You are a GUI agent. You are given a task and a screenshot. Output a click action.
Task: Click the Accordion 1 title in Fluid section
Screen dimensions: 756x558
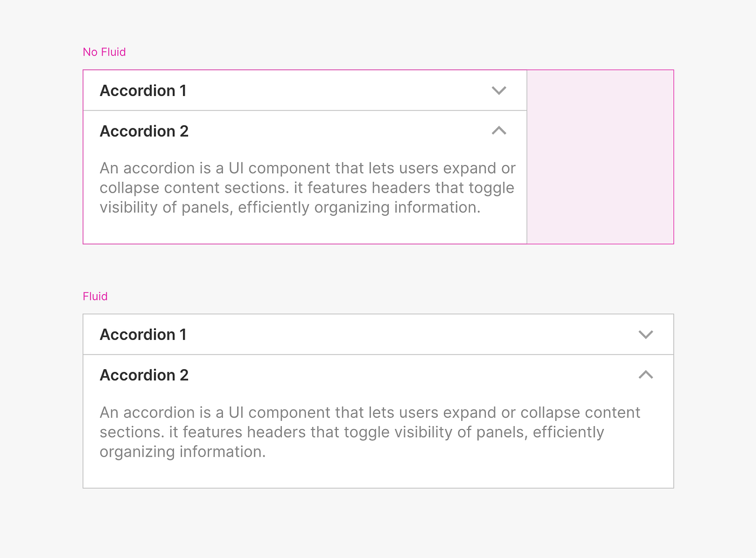143,335
